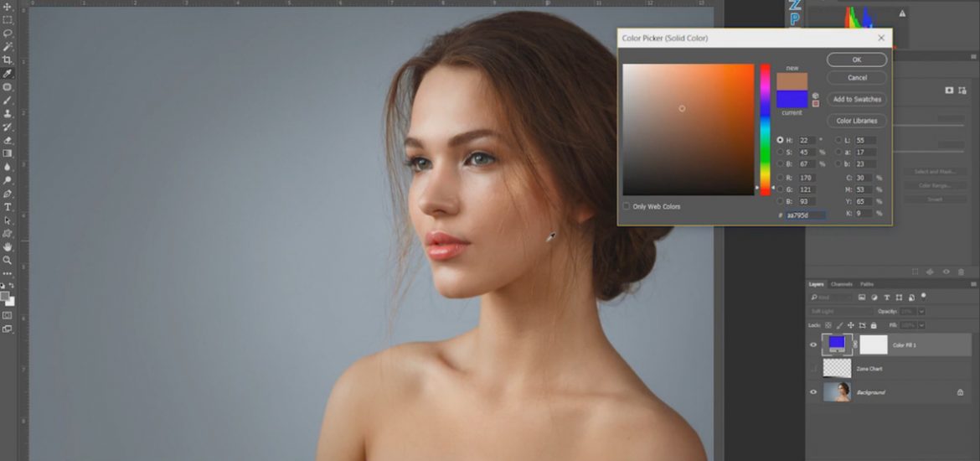980x461 pixels.
Task: Click smart object filter icon in Layers
Action: (x=911, y=297)
